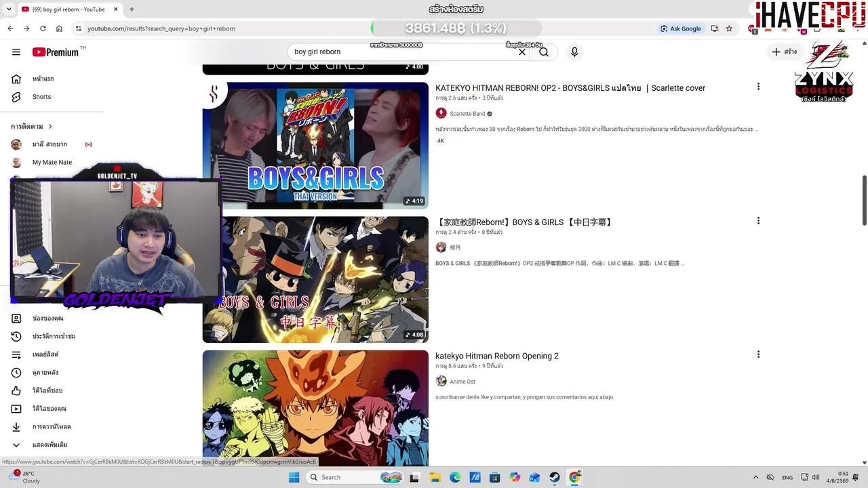Open Playlists (เพลย์ลิสต์) in sidebar
868x488 pixels.
coord(45,354)
